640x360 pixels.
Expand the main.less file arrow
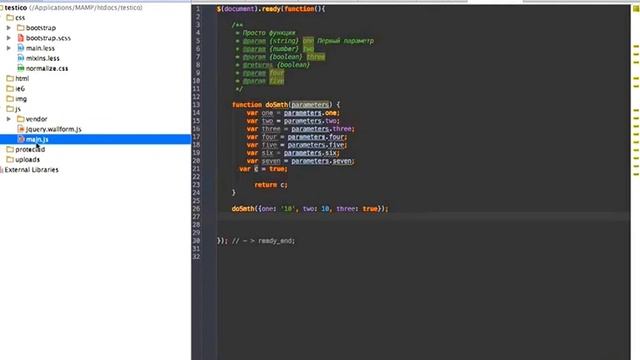coord(9,48)
